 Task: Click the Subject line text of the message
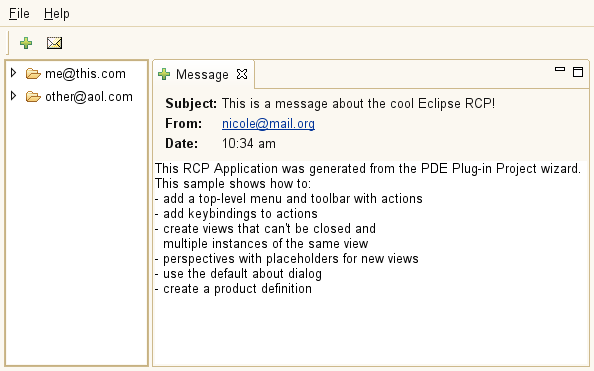[x=358, y=103]
